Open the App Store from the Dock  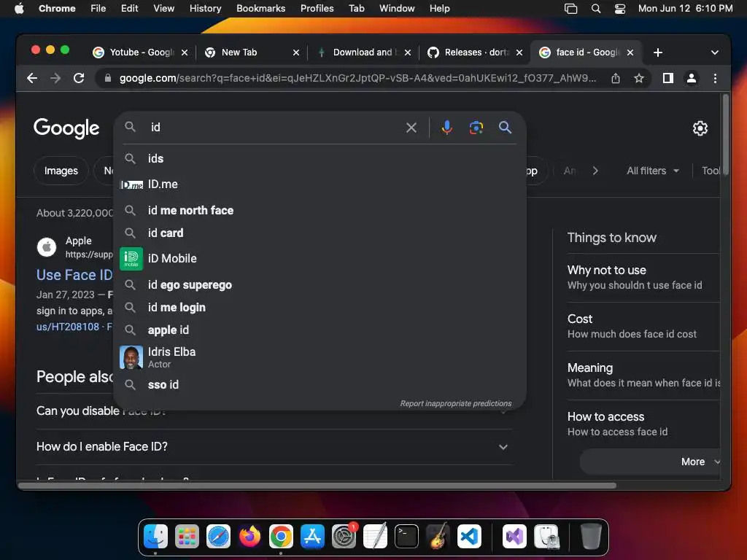pyautogui.click(x=312, y=537)
